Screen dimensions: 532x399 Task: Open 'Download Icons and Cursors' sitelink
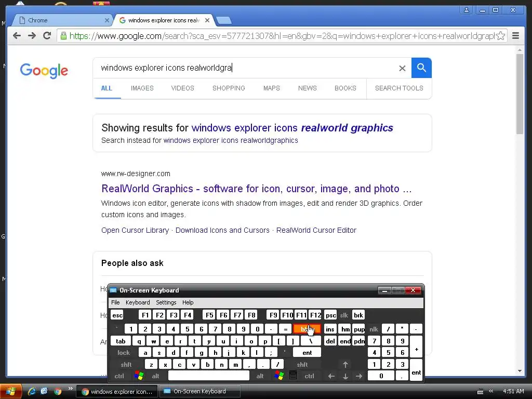222,230
